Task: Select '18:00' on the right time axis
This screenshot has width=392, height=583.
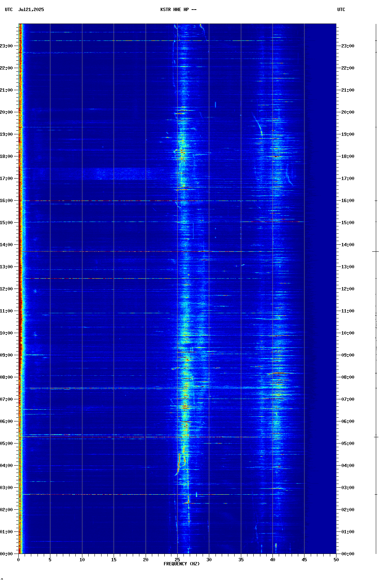Action: pos(348,156)
